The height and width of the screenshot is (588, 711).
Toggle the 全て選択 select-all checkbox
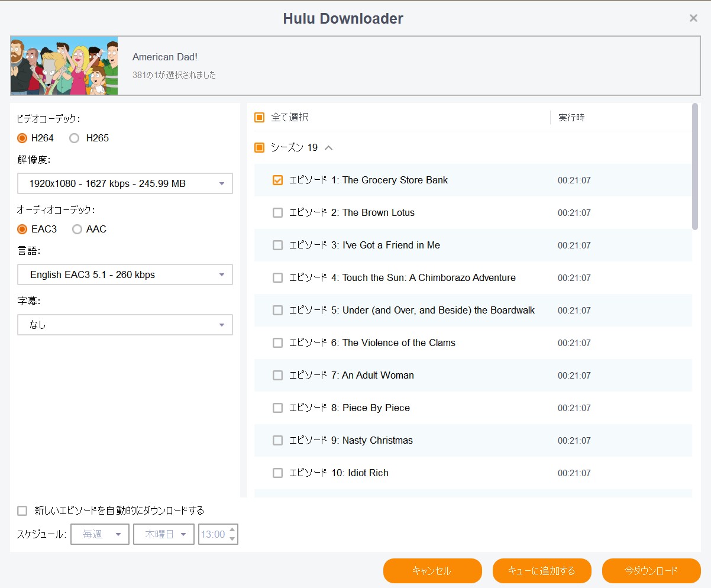click(259, 117)
